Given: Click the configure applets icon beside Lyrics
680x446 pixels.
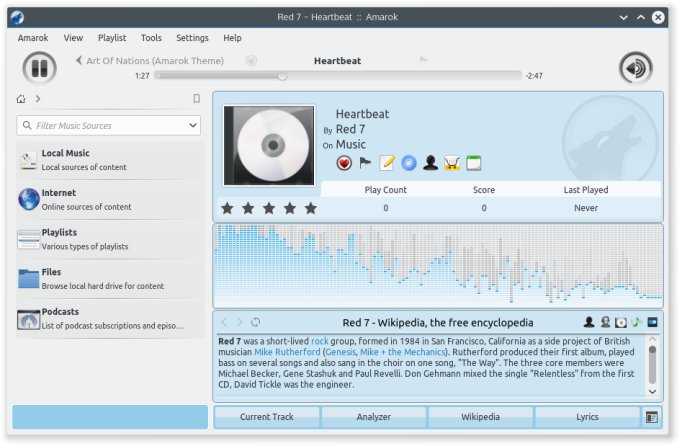Looking at the screenshot, I should (x=652, y=417).
